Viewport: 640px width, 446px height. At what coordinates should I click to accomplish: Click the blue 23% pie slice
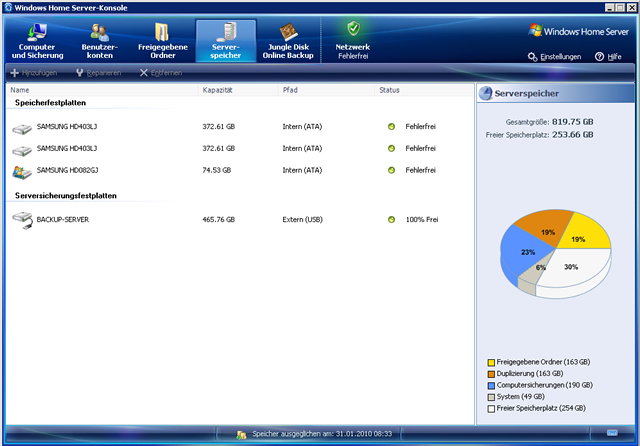(524, 251)
